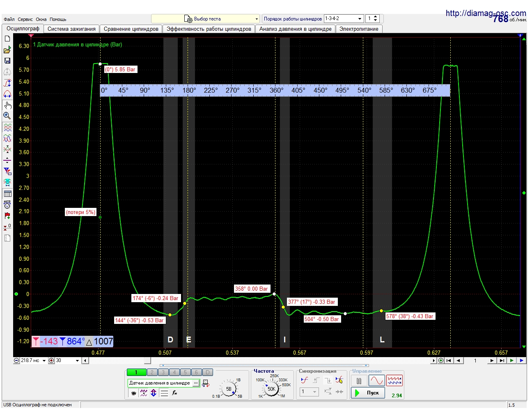Click the New file icon in left toolbar
532x410 pixels.
point(7,39)
